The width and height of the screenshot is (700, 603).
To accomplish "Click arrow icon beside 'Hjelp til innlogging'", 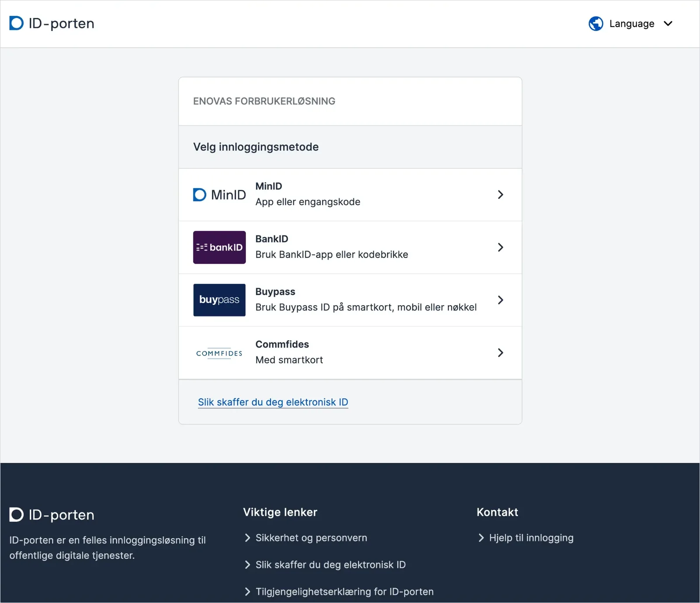I will [481, 538].
